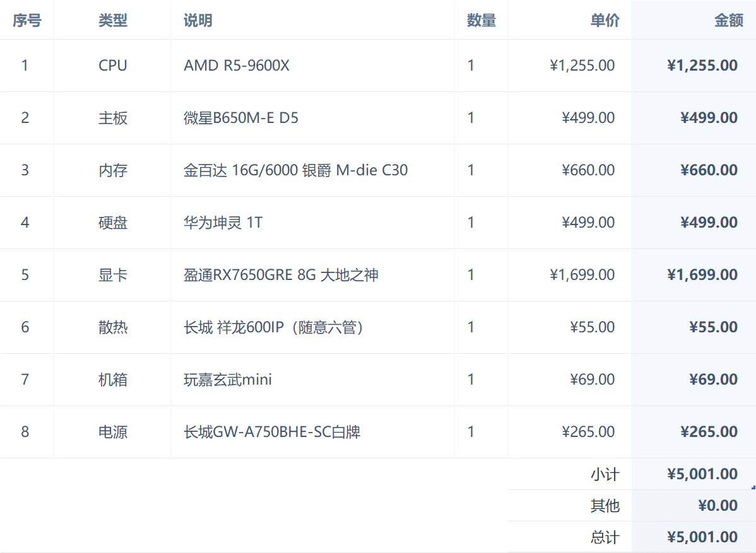
Task: Click the 显卡 type cell
Action: pos(112,275)
